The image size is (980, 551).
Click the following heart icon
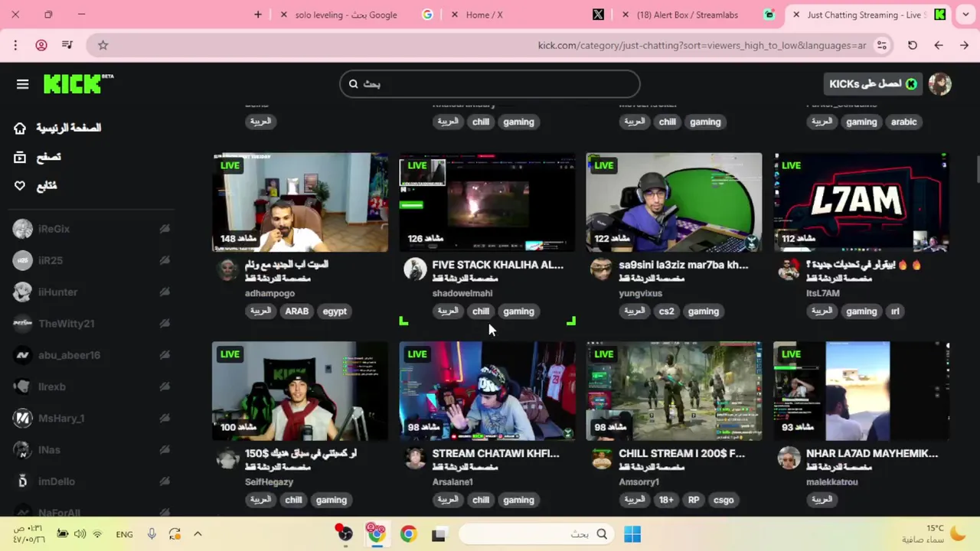[x=20, y=186]
